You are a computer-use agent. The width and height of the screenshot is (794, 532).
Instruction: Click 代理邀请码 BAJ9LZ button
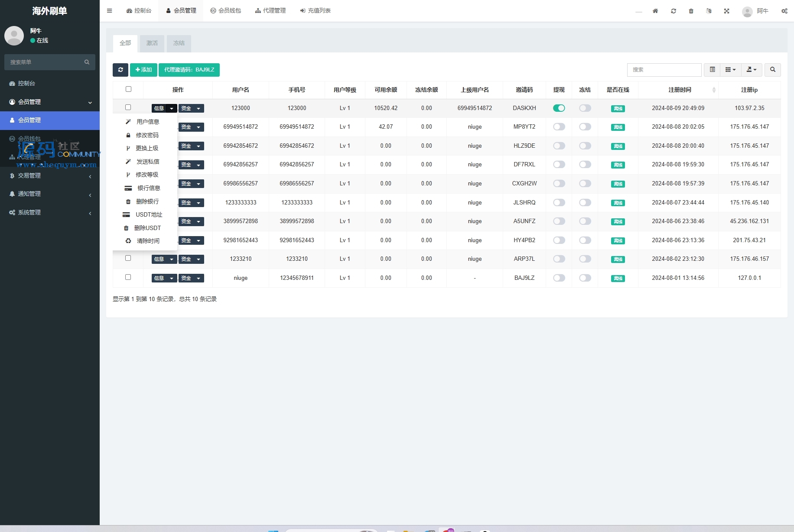pyautogui.click(x=189, y=70)
